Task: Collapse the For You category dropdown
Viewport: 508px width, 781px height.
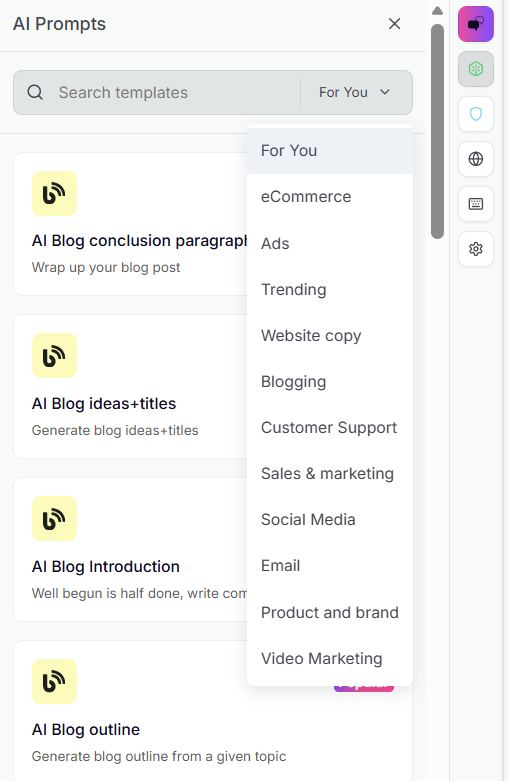Action: 355,92
